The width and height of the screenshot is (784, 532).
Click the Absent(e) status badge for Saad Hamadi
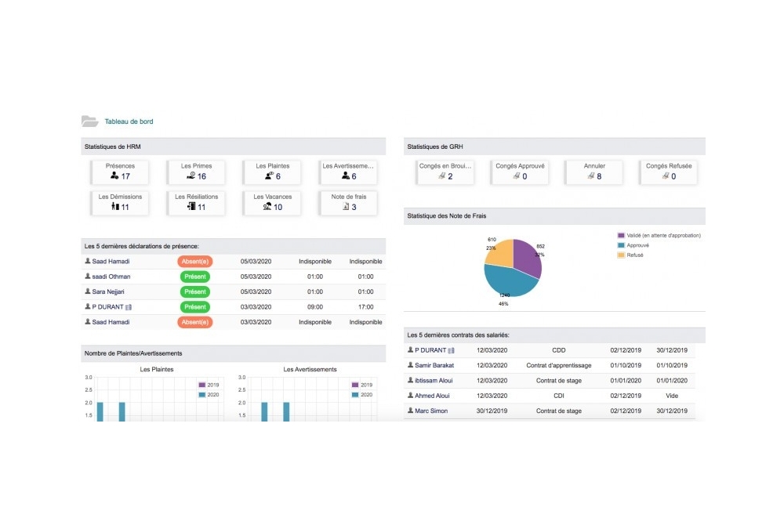[194, 261]
